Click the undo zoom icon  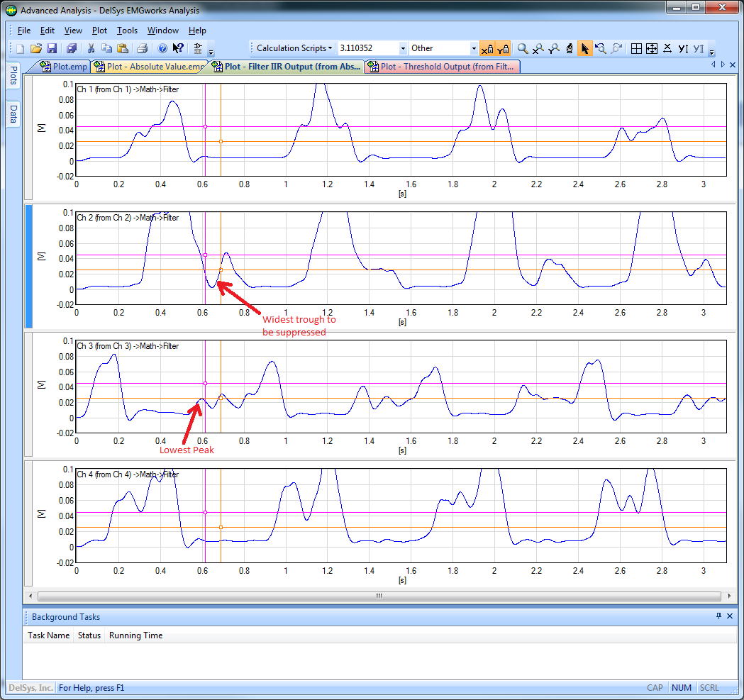[x=601, y=49]
